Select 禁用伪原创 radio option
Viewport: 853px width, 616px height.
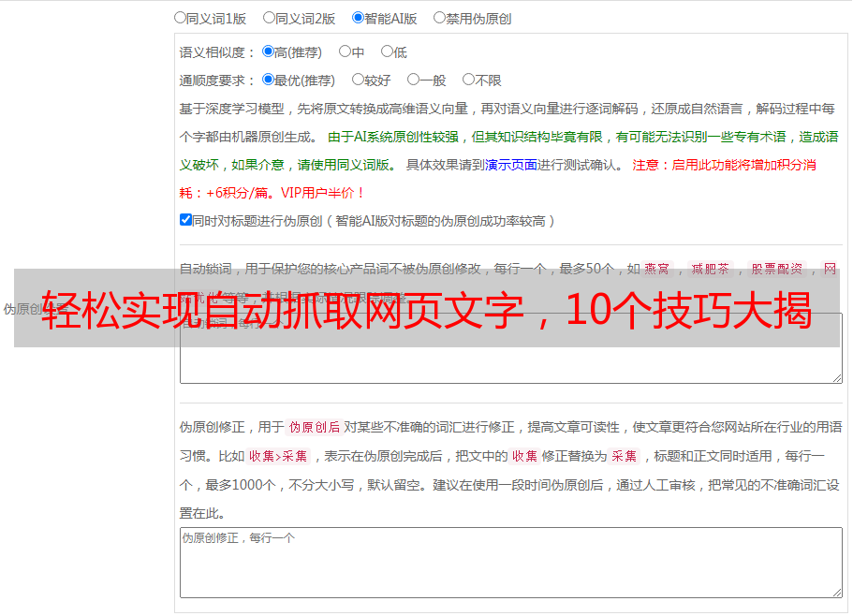[x=439, y=18]
